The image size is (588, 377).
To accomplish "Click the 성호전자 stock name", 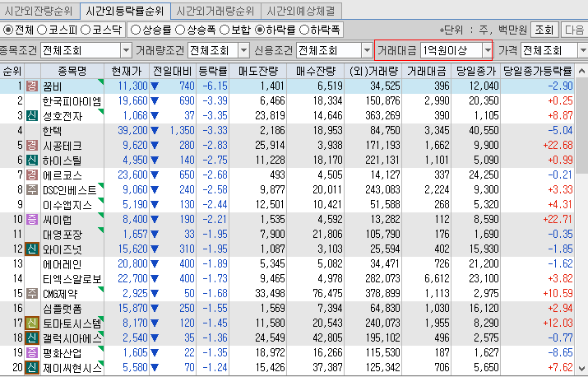I will click(x=63, y=116).
